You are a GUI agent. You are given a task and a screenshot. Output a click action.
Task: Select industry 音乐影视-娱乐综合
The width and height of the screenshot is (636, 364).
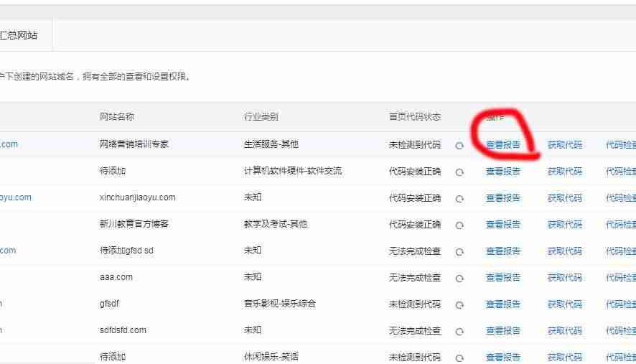tap(279, 304)
